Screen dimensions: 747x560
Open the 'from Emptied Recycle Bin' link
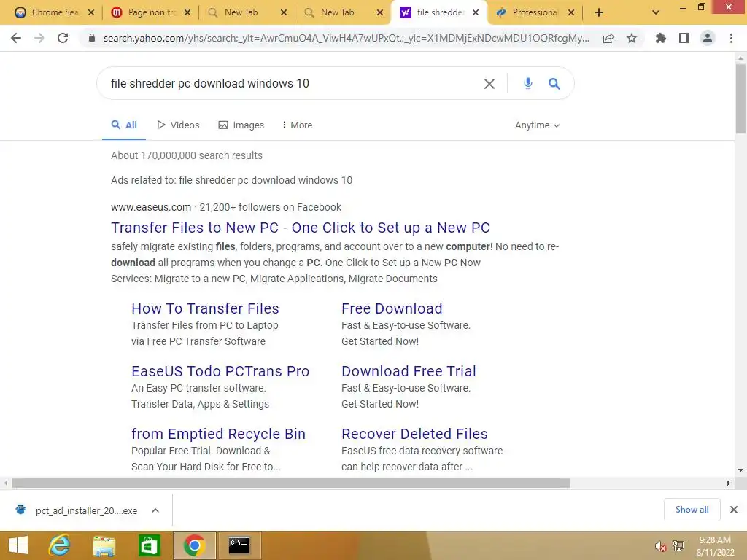[x=218, y=435]
